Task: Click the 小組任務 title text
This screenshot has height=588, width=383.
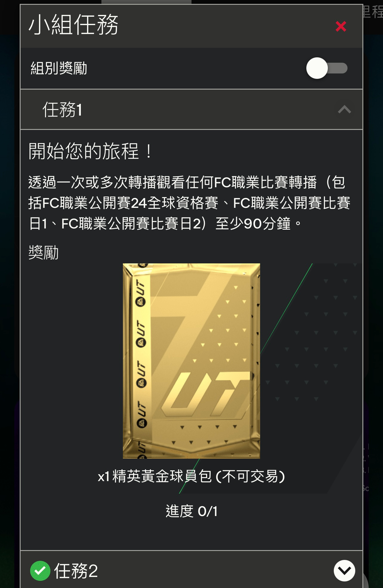Action: click(73, 25)
